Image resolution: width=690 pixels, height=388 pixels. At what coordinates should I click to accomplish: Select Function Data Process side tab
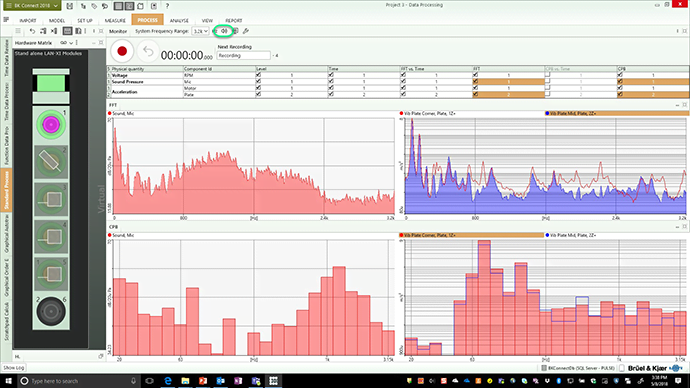click(x=6, y=146)
